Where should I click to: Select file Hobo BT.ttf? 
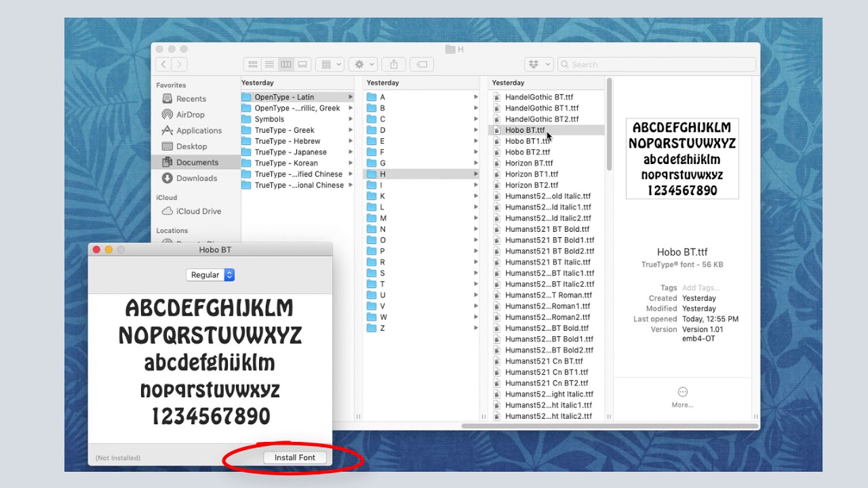click(x=547, y=130)
